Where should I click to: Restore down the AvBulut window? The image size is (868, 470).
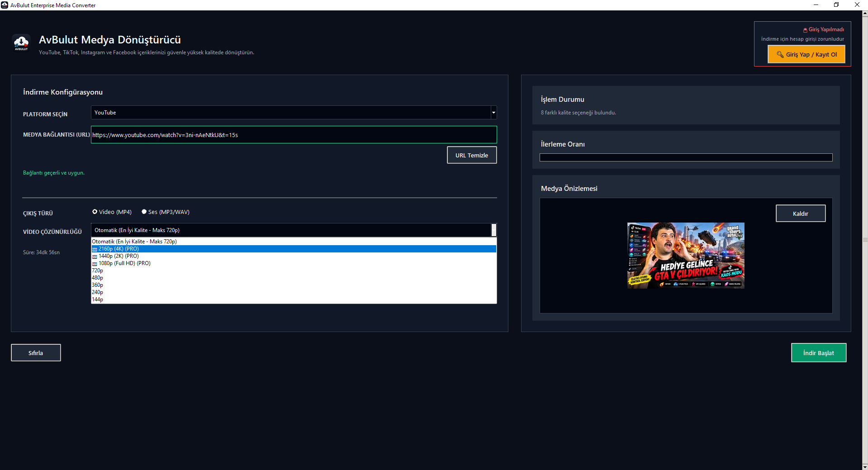(x=836, y=5)
